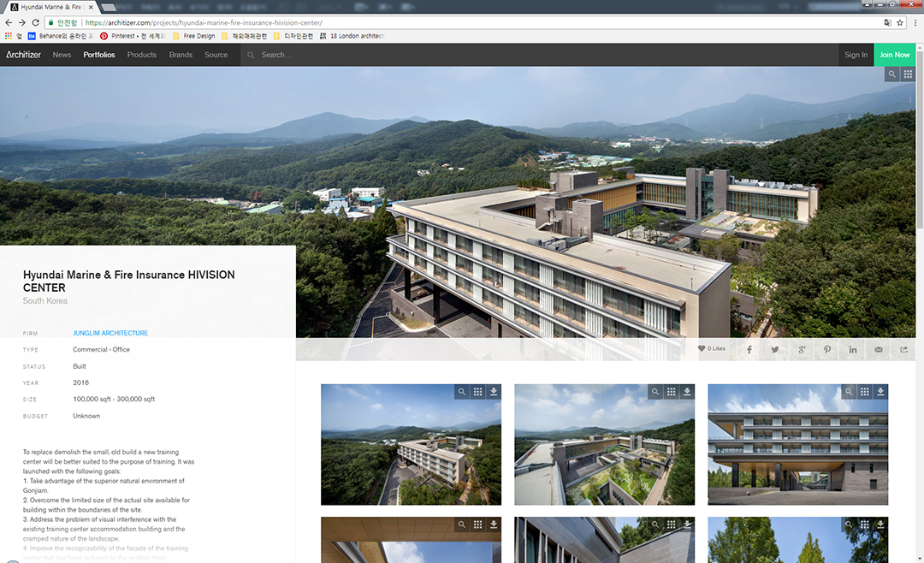Zoom the front facade thumbnail

click(849, 391)
